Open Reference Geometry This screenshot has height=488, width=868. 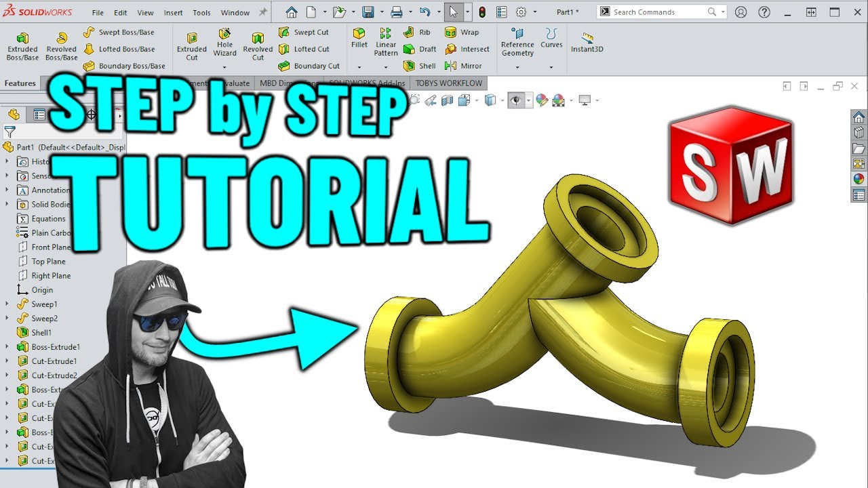(x=517, y=43)
